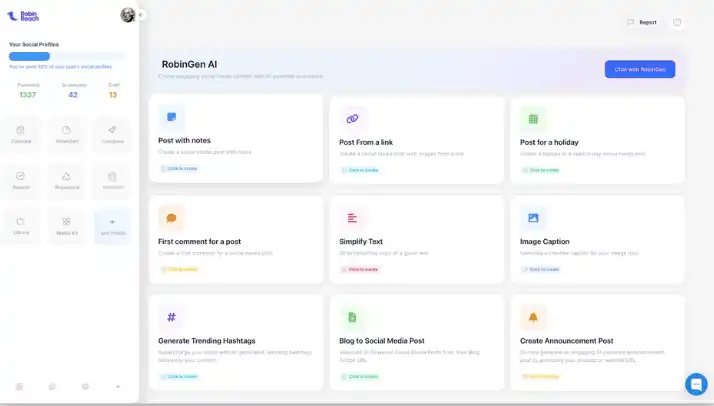Click 'Click to create' under Blog to Social Media
The height and width of the screenshot is (406, 714).
pos(360,376)
